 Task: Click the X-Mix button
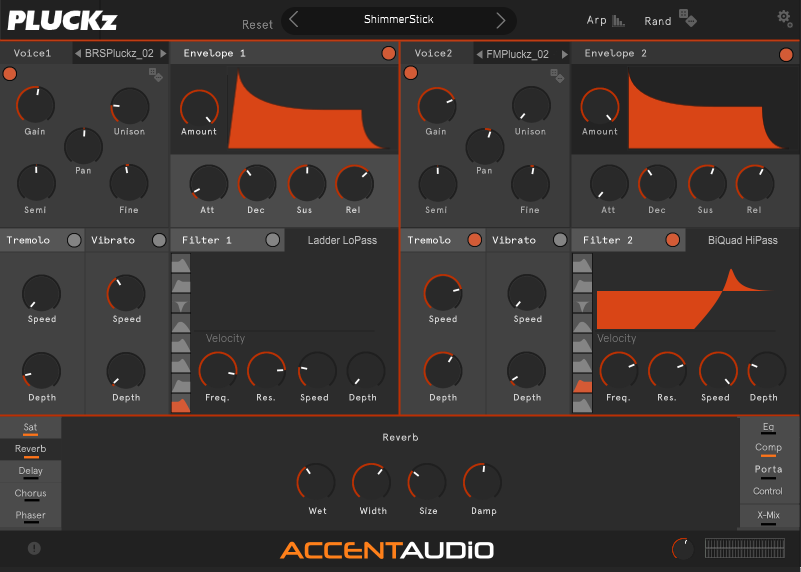768,515
